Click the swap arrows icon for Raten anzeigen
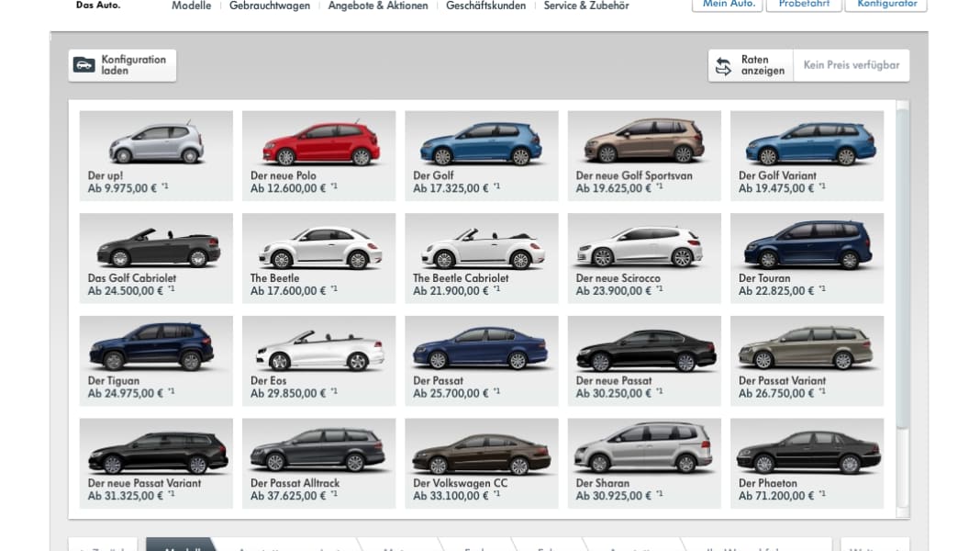Viewport: 980px width, 551px height. pos(724,66)
